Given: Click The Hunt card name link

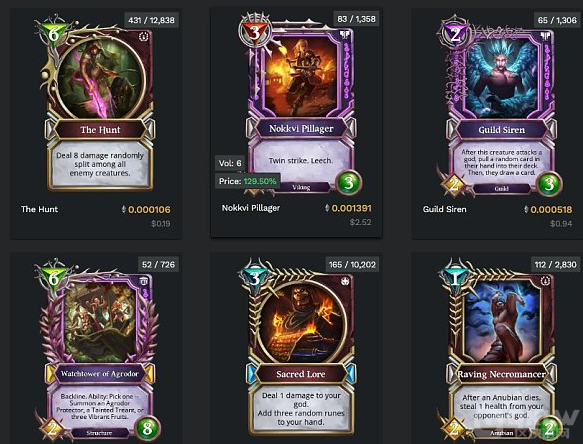Looking at the screenshot, I should click(x=39, y=209).
